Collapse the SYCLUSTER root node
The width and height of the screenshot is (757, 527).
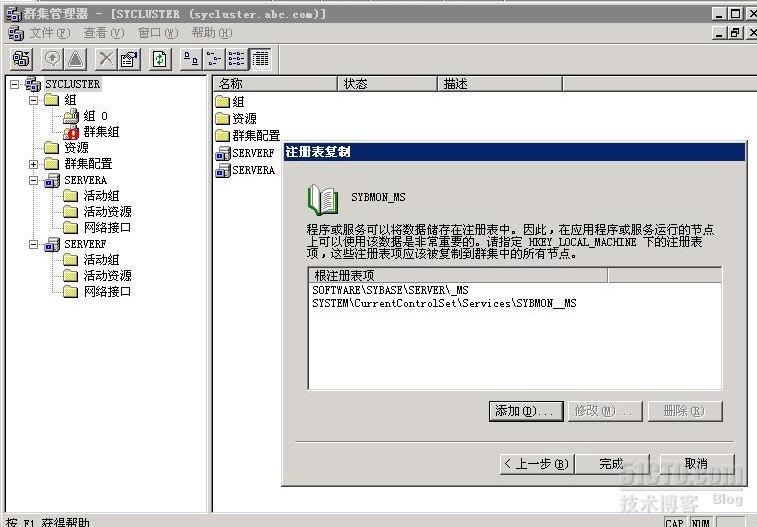point(15,84)
